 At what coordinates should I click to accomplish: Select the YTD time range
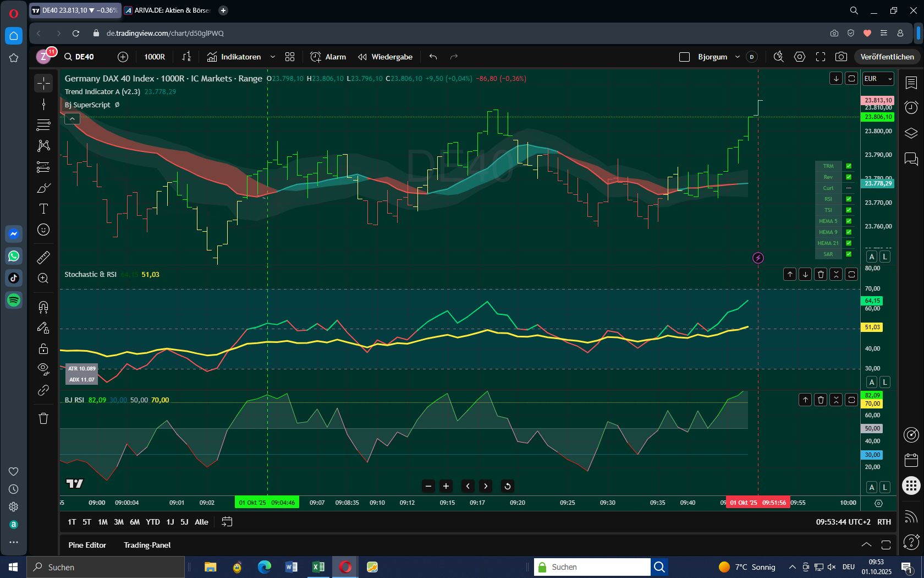pyautogui.click(x=153, y=521)
